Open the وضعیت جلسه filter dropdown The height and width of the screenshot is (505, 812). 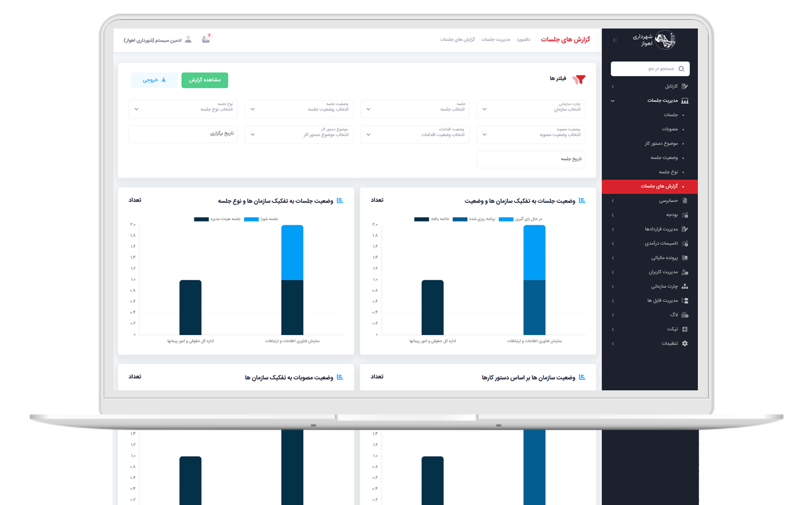pyautogui.click(x=299, y=109)
